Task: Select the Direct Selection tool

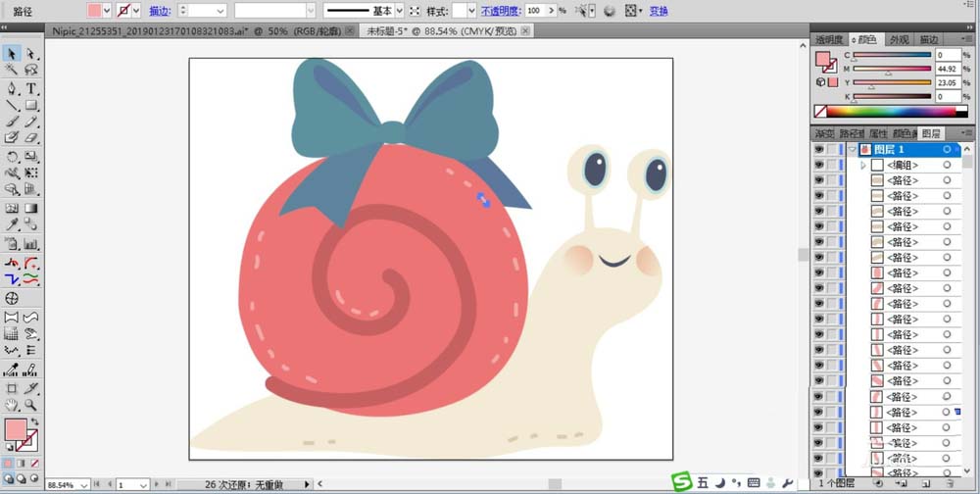Action: click(x=31, y=54)
